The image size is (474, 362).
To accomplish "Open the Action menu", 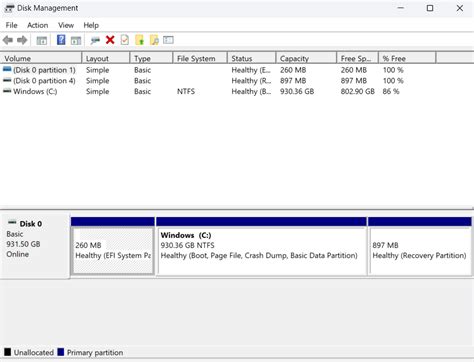I will coord(37,25).
